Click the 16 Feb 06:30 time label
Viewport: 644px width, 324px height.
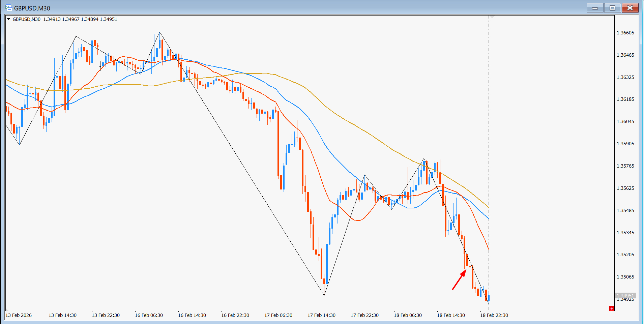tap(149, 315)
